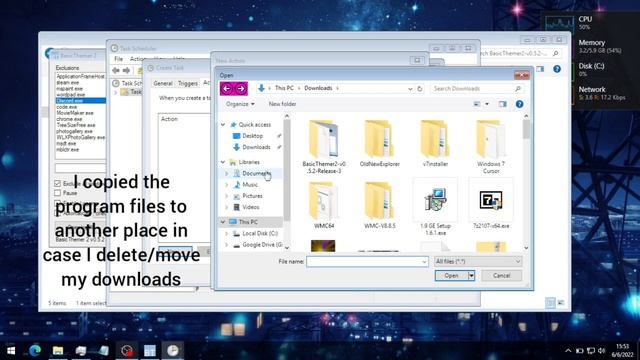Viewport: 640px width, 360px height.
Task: Collapse the This PC node
Action: pos(223,222)
